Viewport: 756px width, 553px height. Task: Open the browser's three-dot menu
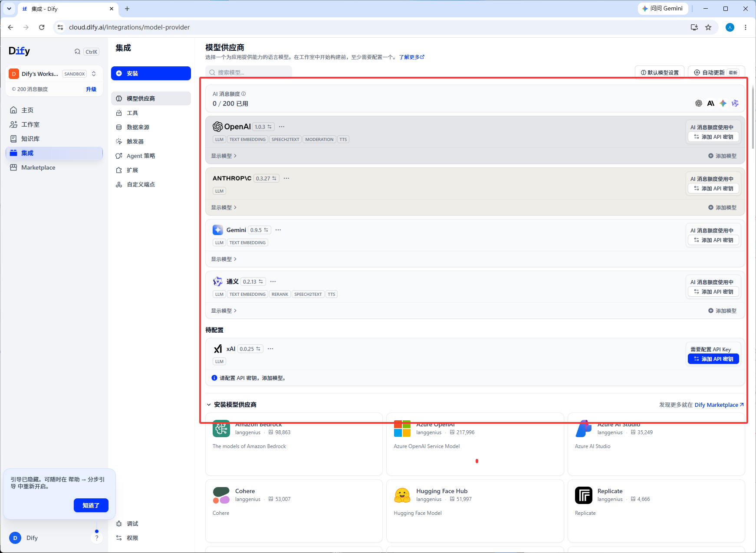click(746, 27)
